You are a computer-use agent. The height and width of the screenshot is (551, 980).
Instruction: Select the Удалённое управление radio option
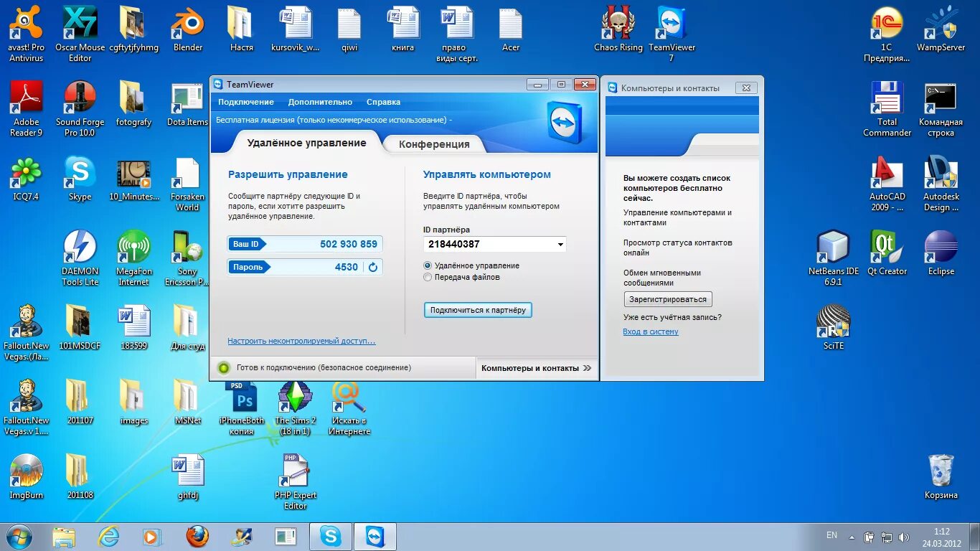[x=428, y=265]
